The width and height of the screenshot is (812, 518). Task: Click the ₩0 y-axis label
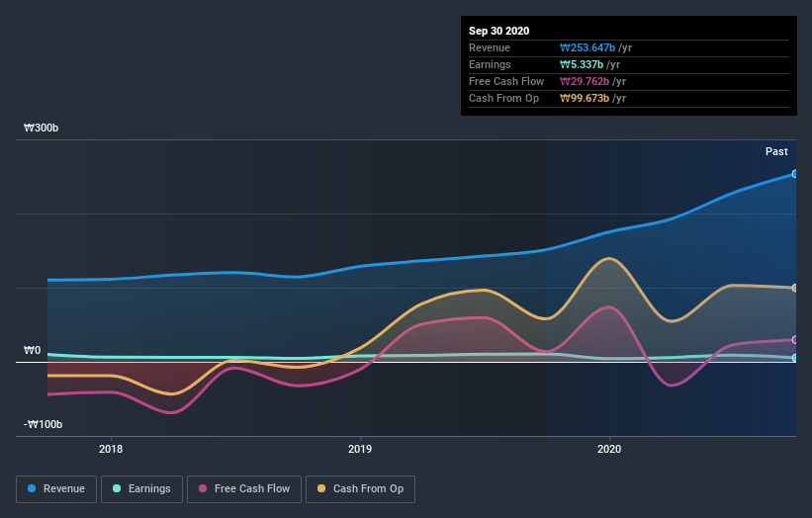[x=32, y=350]
